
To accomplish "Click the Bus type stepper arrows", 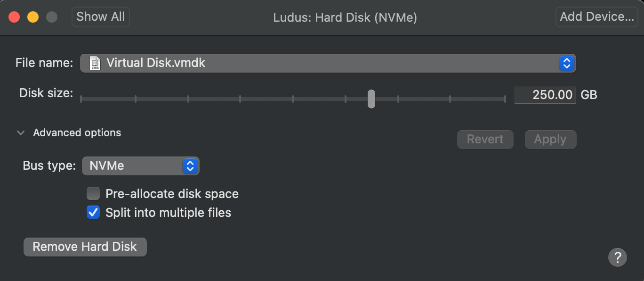I will tap(190, 166).
